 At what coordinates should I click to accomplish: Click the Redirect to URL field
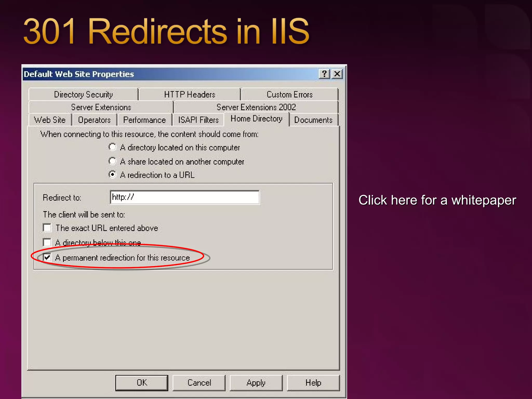tap(184, 197)
